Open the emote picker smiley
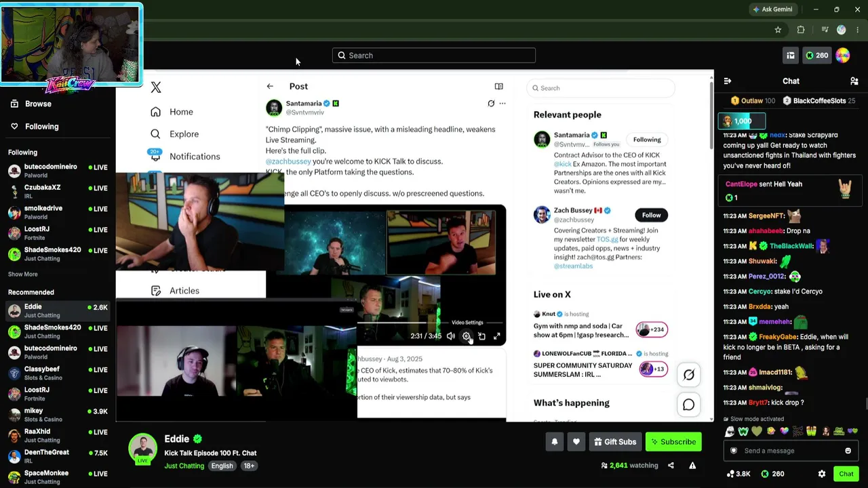Viewport: 868px width, 488px height. click(x=848, y=451)
